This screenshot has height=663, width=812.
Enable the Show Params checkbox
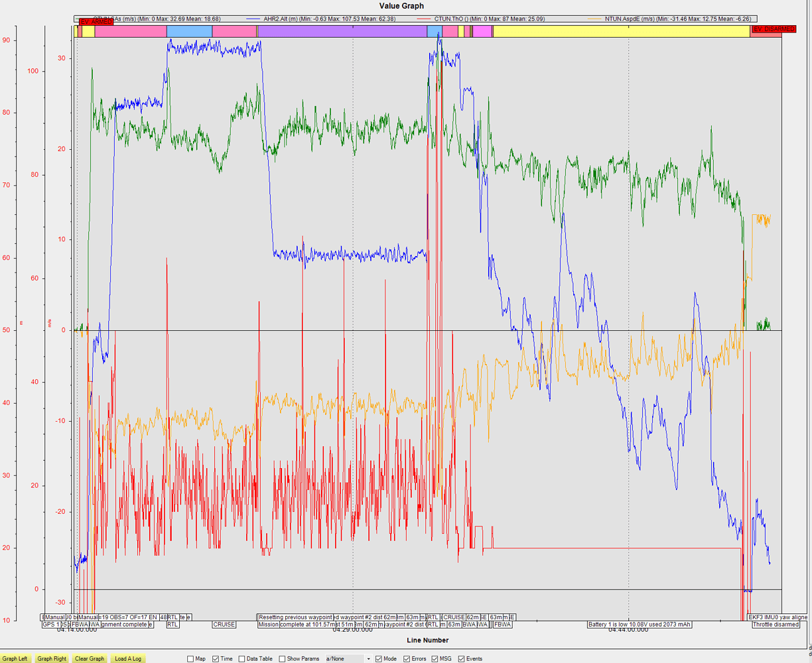[x=283, y=659]
